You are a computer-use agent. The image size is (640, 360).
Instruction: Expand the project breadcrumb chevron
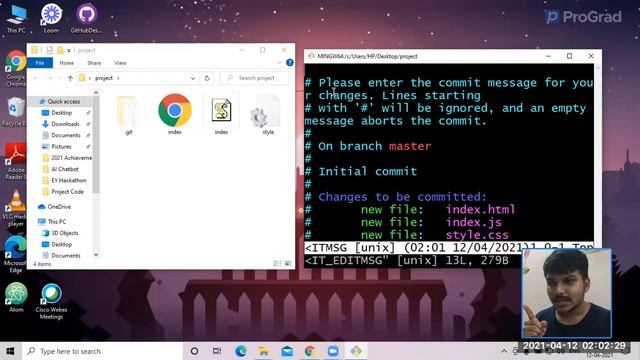118,78
